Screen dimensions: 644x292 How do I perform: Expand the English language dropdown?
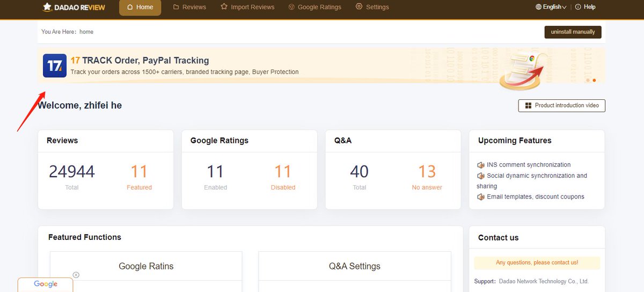tap(551, 7)
